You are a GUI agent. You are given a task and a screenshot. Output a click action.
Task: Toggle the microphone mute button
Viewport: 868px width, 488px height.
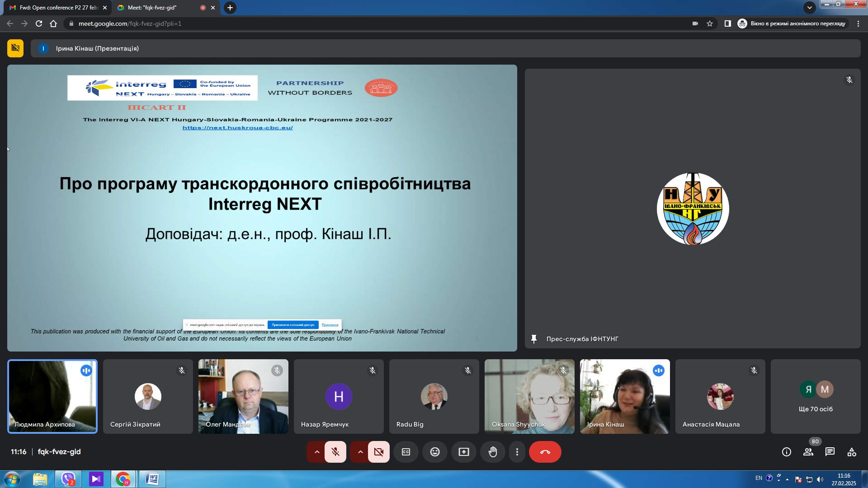[335, 452]
